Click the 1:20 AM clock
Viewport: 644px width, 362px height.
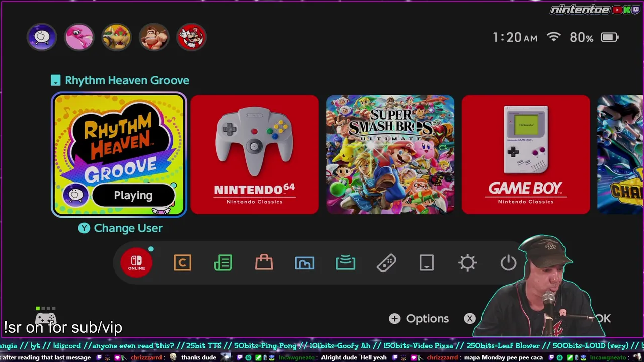point(515,37)
